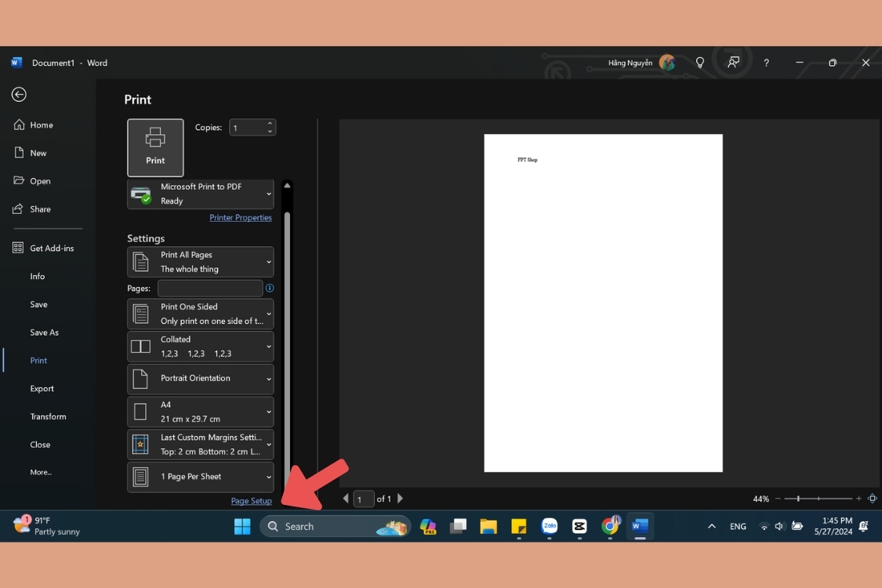The height and width of the screenshot is (588, 882).
Task: Open the A4 paper size dropdown
Action: (200, 412)
